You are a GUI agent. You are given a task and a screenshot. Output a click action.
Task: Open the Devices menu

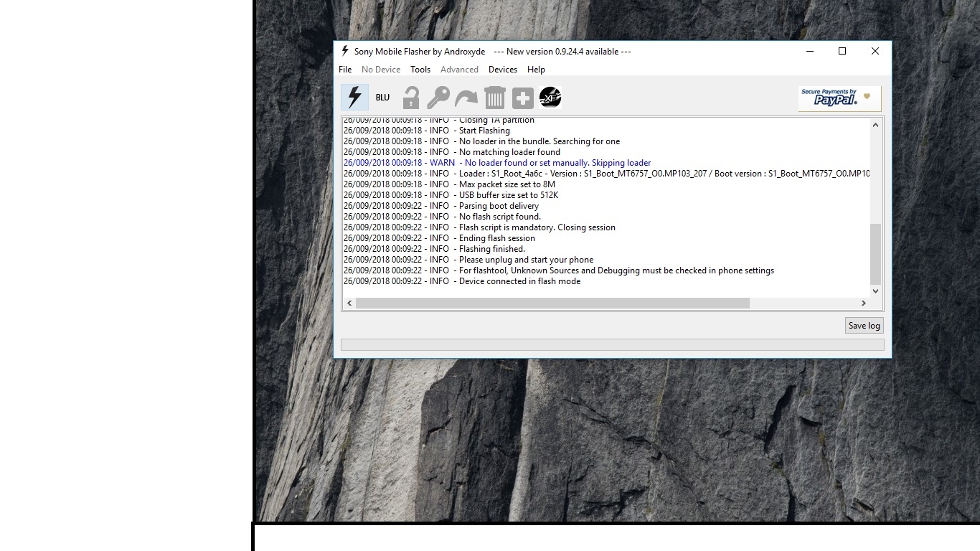pos(503,70)
